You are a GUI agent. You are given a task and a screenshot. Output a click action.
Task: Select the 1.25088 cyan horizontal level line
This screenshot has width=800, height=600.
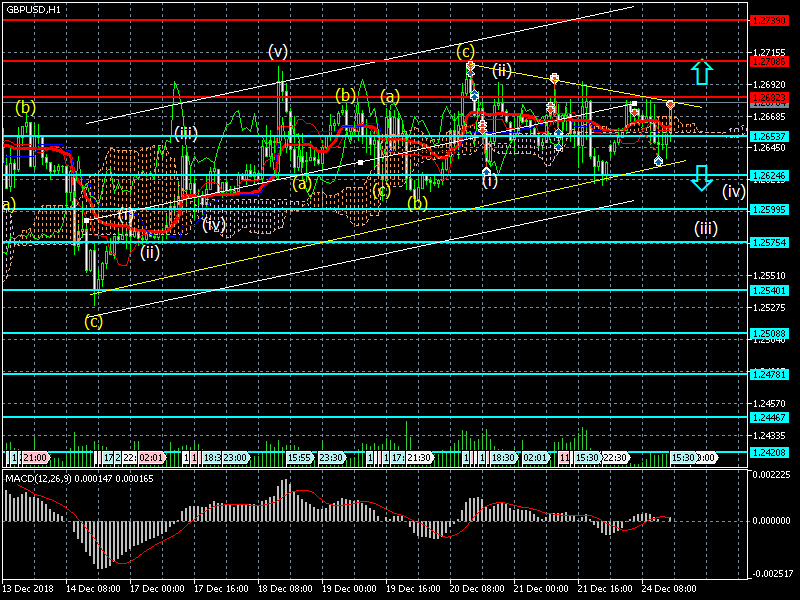tap(400, 333)
